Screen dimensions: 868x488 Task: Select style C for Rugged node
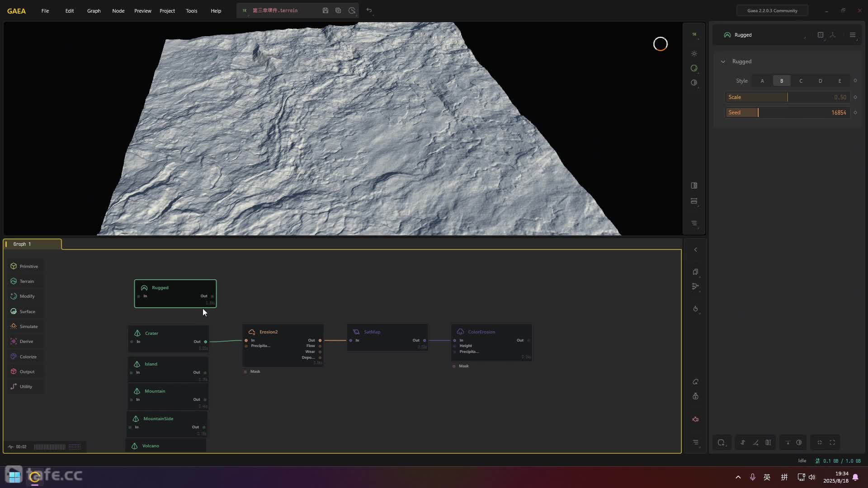[x=801, y=81]
